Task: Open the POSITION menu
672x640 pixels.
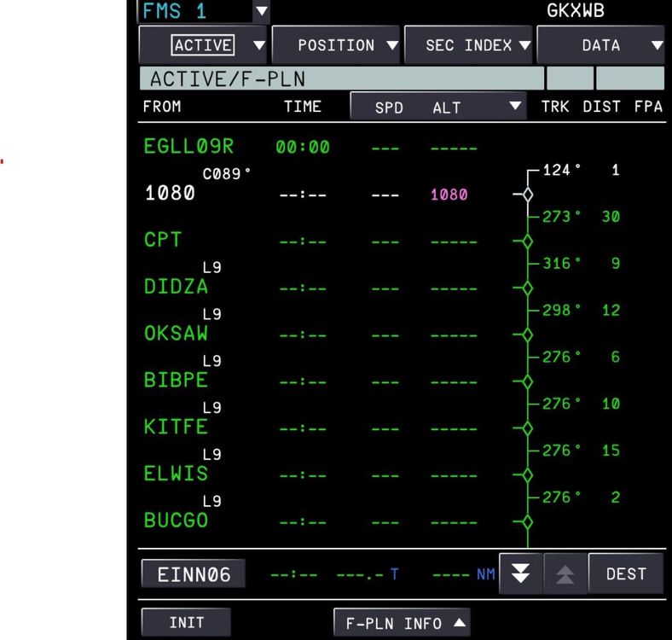Action: click(x=336, y=45)
